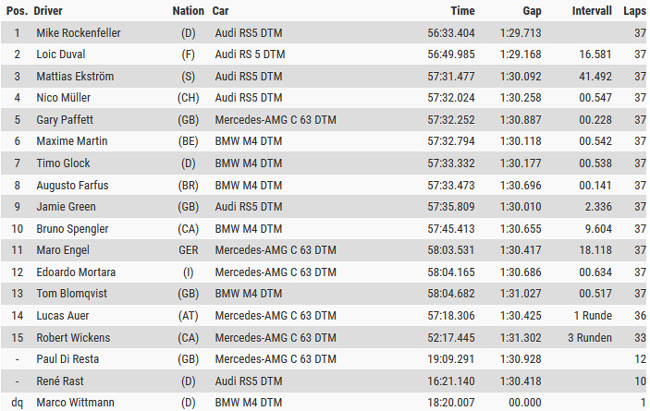Click the Time column header
This screenshot has width=650, height=411.
point(461,10)
